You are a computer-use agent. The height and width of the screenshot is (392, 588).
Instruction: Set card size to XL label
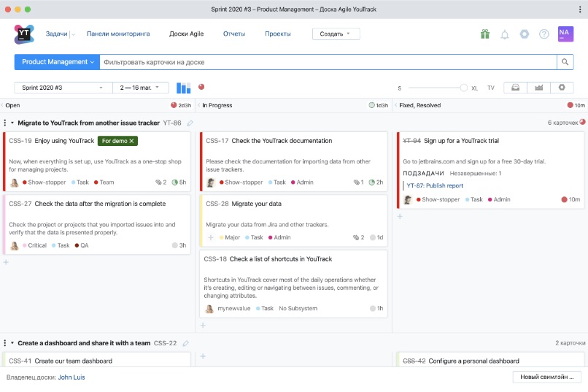tap(474, 88)
